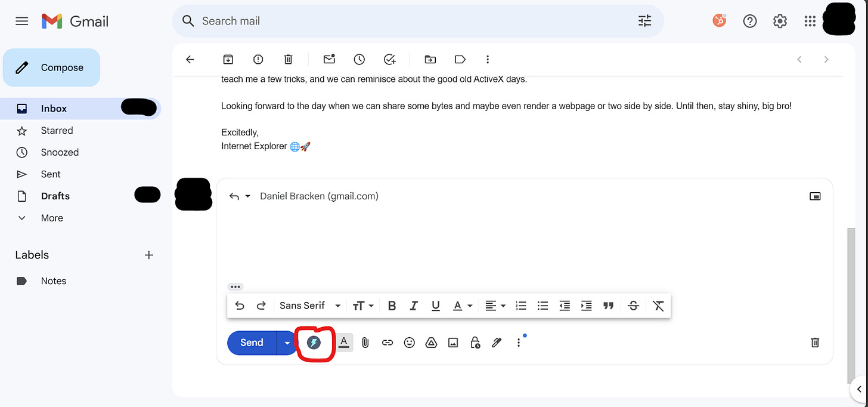Open the Inbox folder

click(80, 109)
